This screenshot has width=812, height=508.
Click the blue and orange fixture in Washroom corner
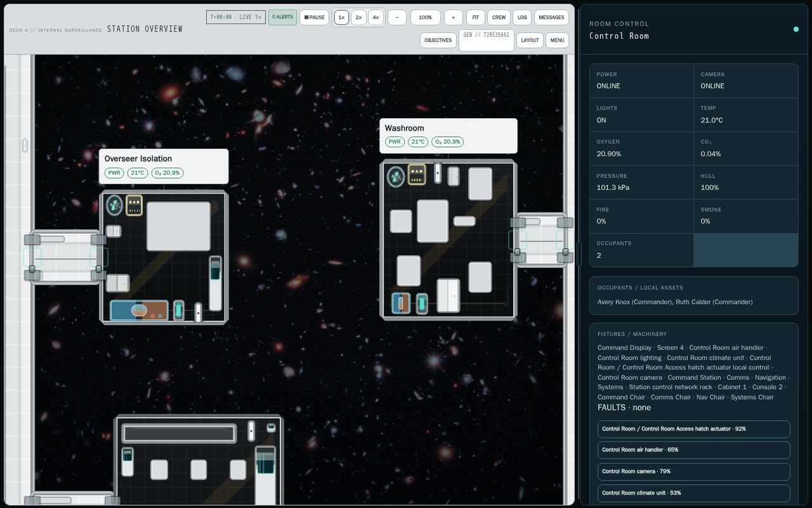[401, 304]
